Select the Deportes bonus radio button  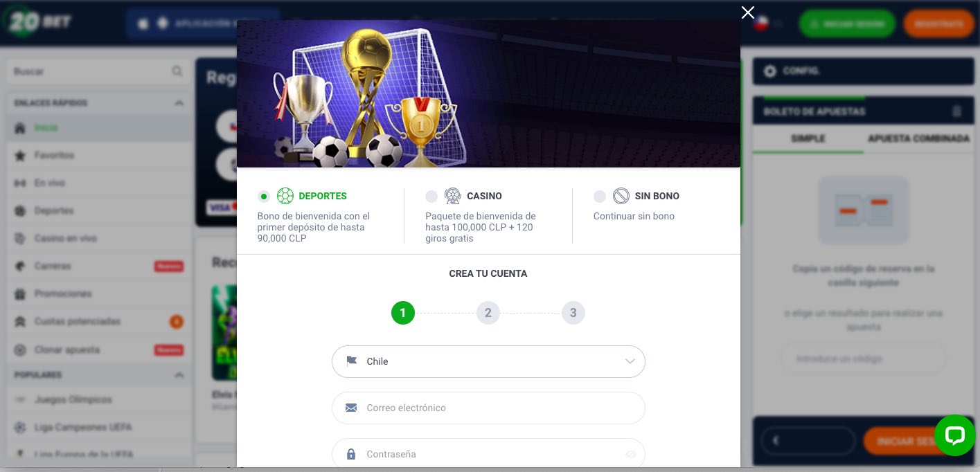264,197
